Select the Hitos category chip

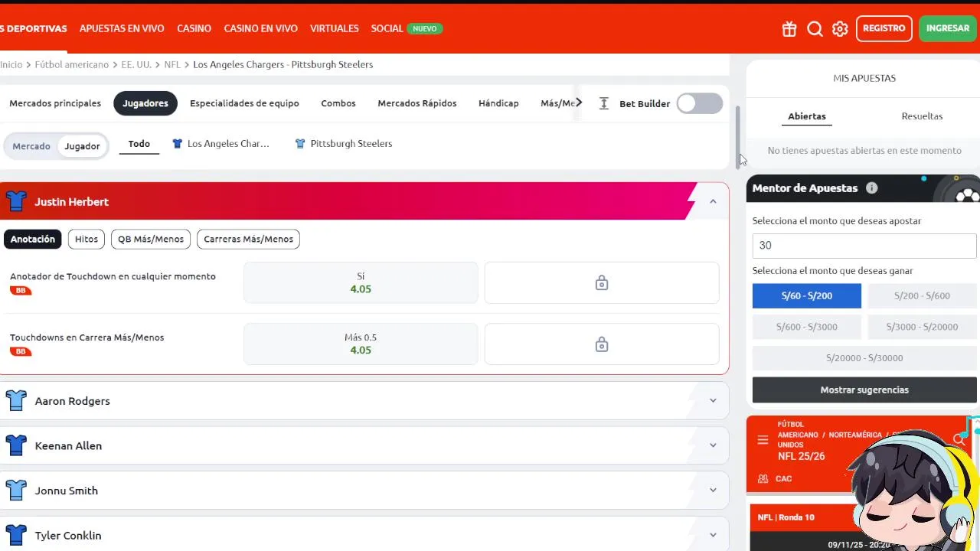coord(87,239)
